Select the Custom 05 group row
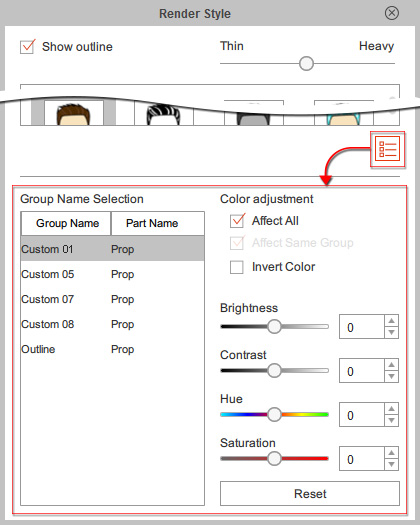420x525 pixels. (x=112, y=274)
